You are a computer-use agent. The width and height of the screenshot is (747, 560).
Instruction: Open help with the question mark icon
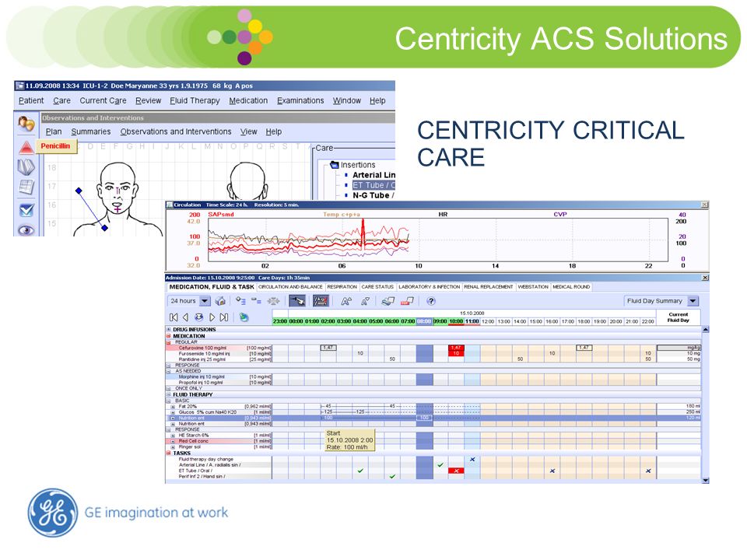(x=430, y=301)
